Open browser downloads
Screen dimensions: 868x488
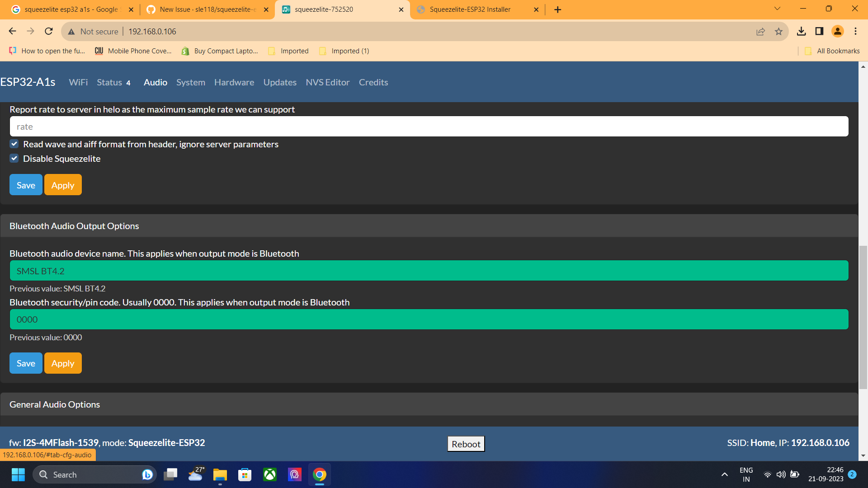(x=802, y=31)
